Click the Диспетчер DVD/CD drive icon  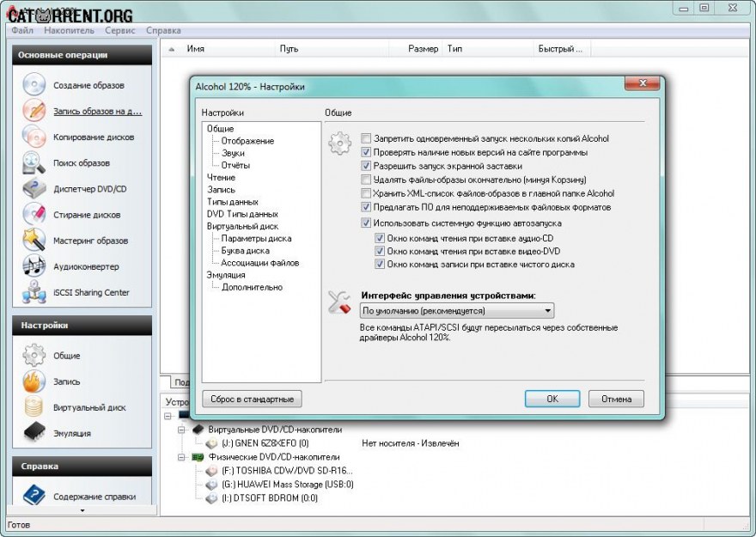34,188
